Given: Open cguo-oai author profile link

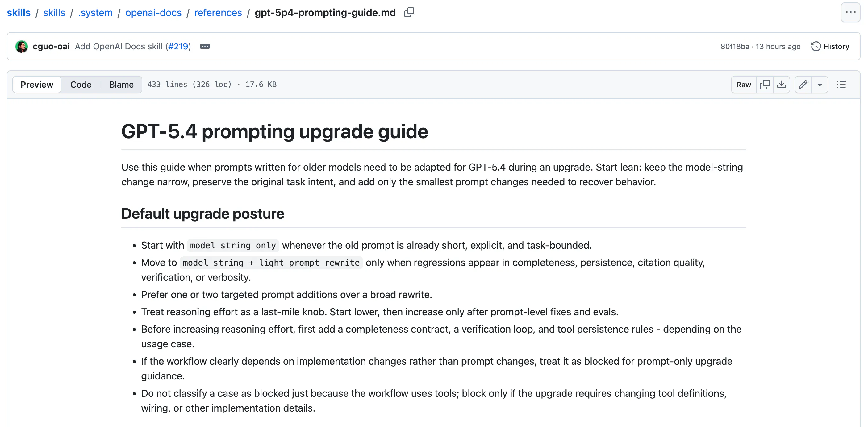Looking at the screenshot, I should [x=51, y=47].
